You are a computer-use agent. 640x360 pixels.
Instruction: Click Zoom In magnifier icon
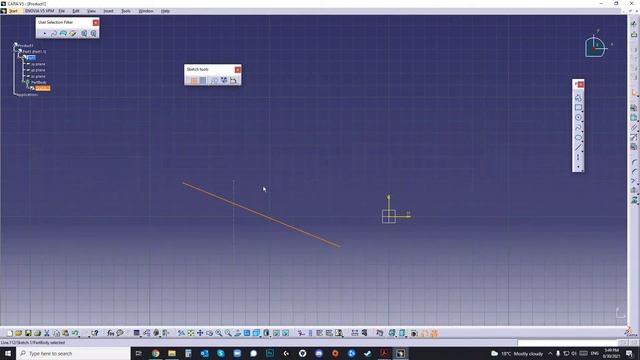(x=219, y=333)
